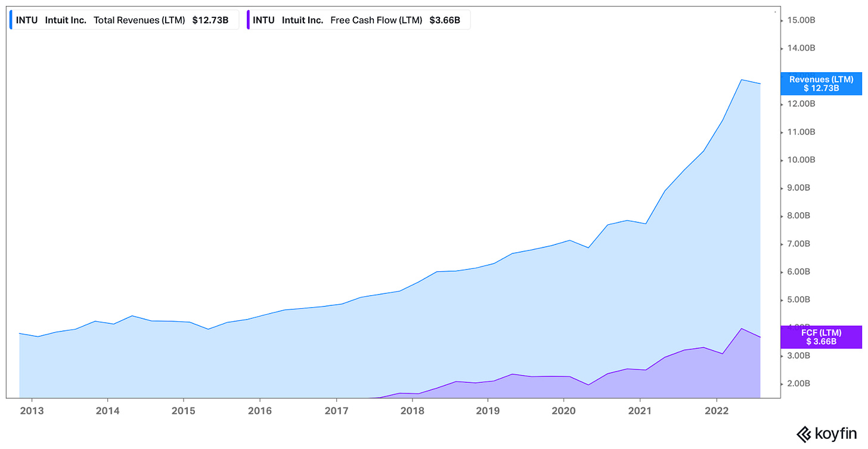The height and width of the screenshot is (449, 868).
Task: Click the 3.00B y-axis value
Action: pyautogui.click(x=799, y=356)
